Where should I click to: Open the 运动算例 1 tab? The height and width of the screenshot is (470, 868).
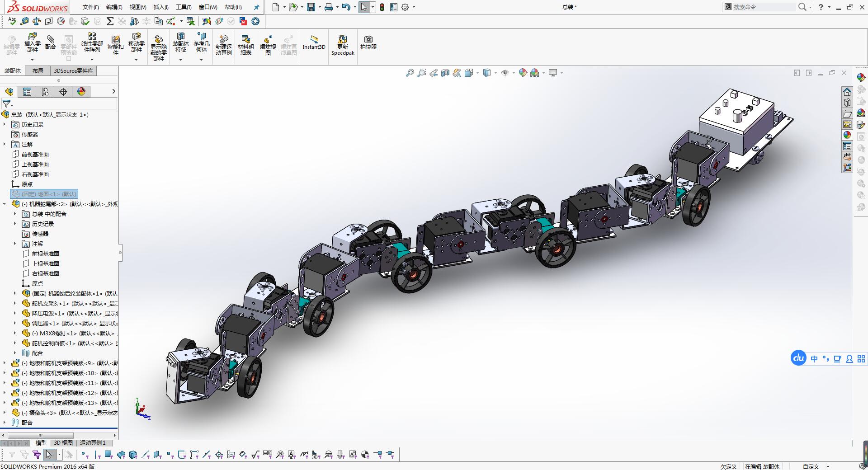click(x=93, y=443)
